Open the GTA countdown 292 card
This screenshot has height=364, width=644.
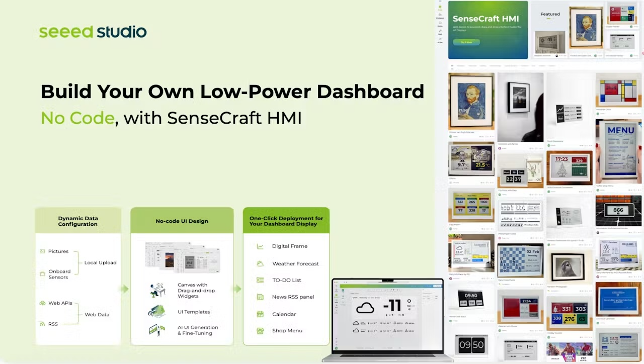click(x=570, y=352)
